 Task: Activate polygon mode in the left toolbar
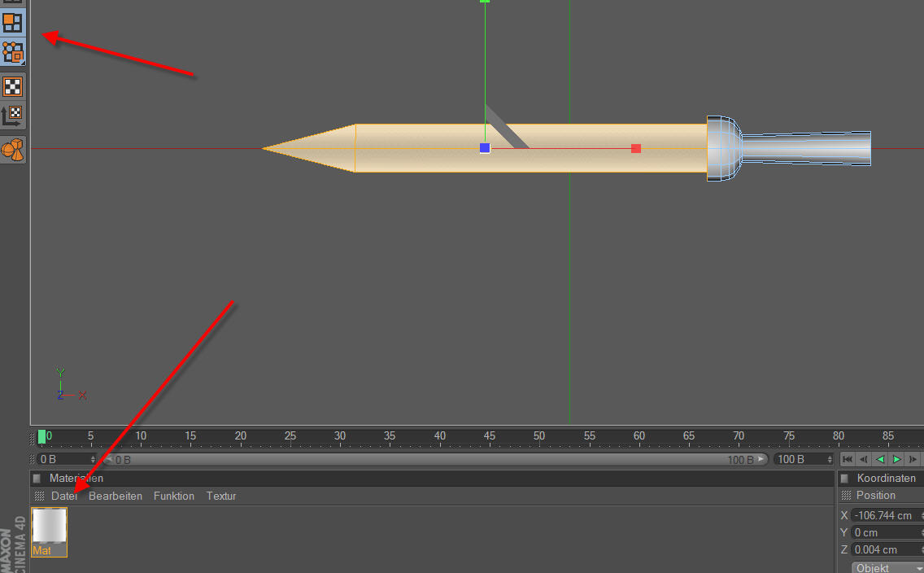[12, 23]
